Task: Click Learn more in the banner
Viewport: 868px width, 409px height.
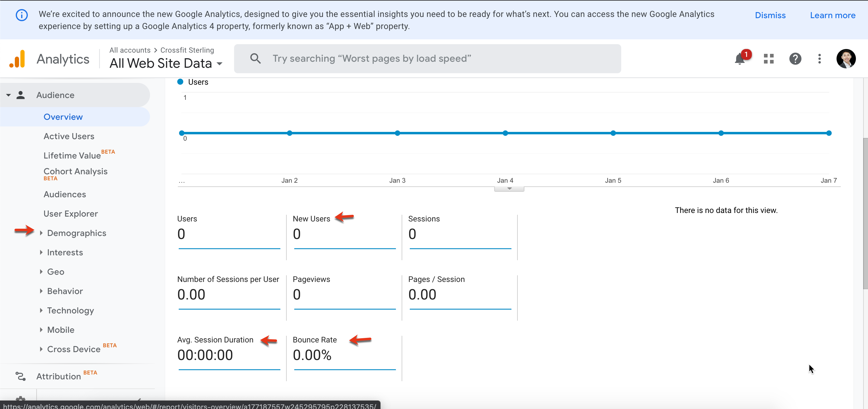Action: pyautogui.click(x=832, y=15)
